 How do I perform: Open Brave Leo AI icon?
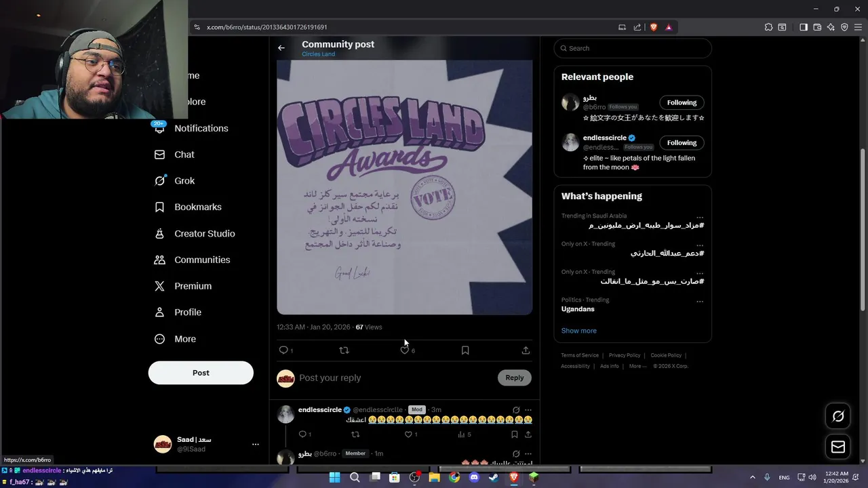831,27
